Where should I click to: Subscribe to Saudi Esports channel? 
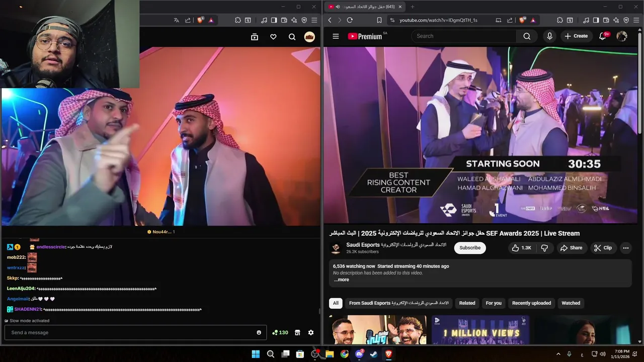coord(470,248)
